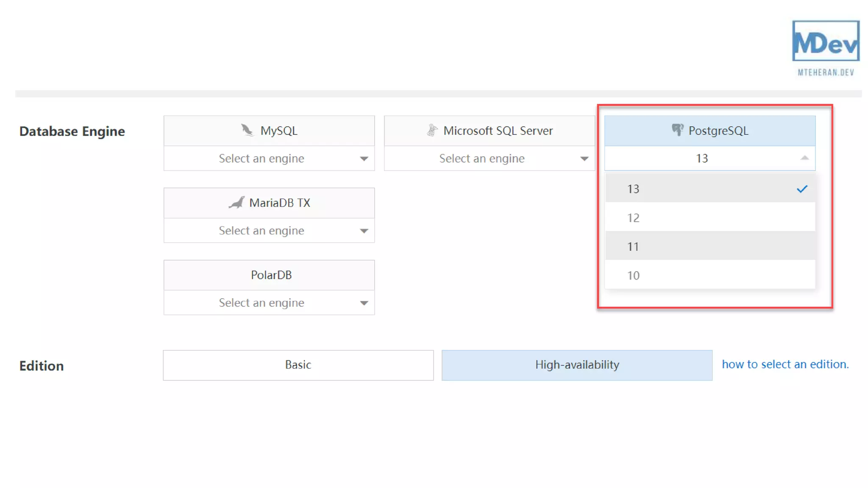
Task: Select the Basic edition
Action: pos(298,365)
